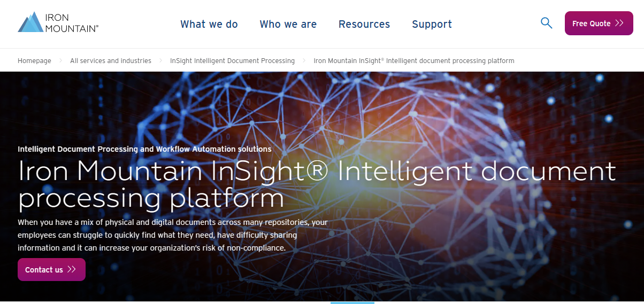Screen dimensions: 644x304
Task: Open the Who we are menu
Action: [288, 24]
